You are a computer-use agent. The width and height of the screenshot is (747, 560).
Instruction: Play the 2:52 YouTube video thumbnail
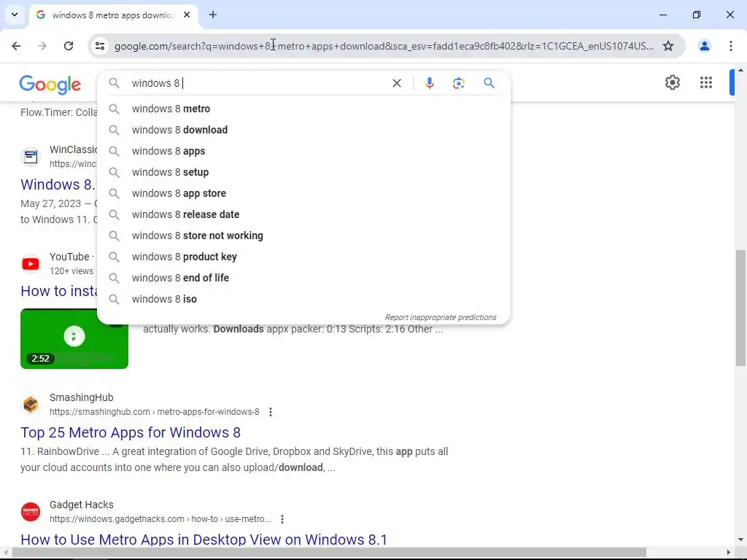tap(74, 338)
